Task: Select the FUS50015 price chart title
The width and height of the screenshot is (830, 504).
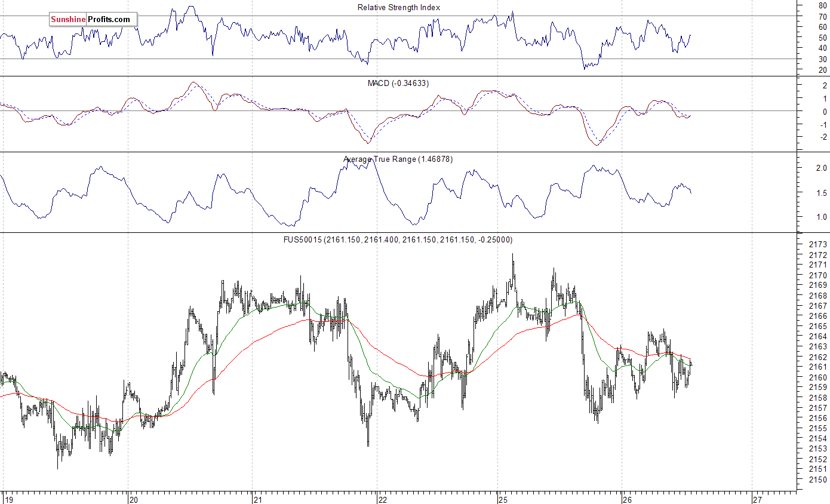Action: (x=398, y=239)
